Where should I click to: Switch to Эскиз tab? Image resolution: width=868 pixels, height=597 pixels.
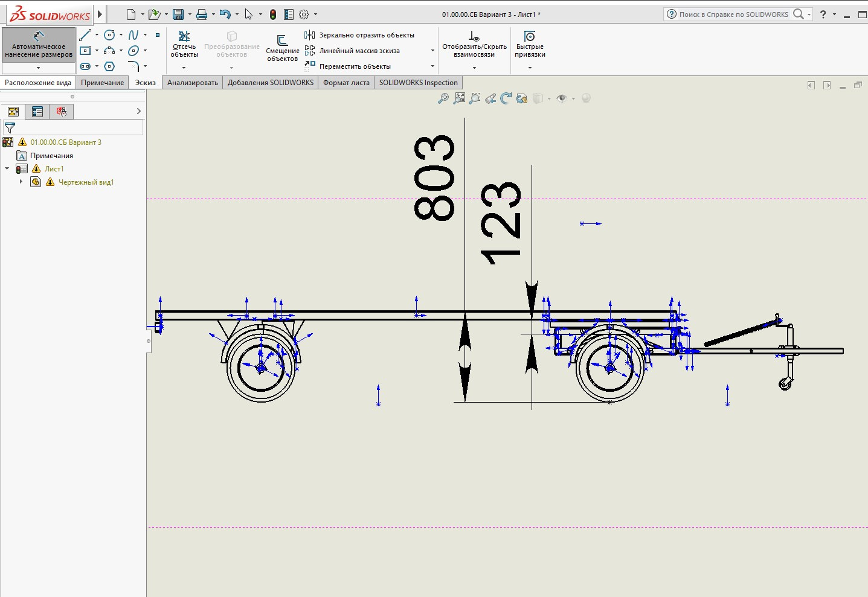(146, 83)
